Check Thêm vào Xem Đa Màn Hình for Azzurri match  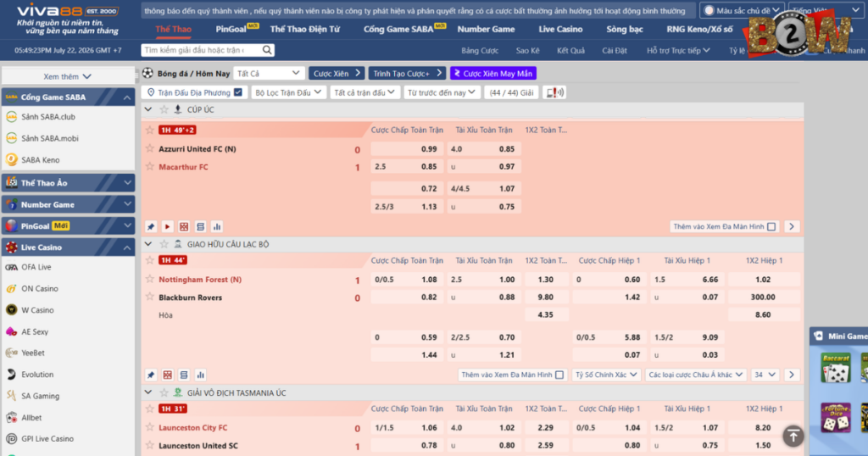point(771,226)
